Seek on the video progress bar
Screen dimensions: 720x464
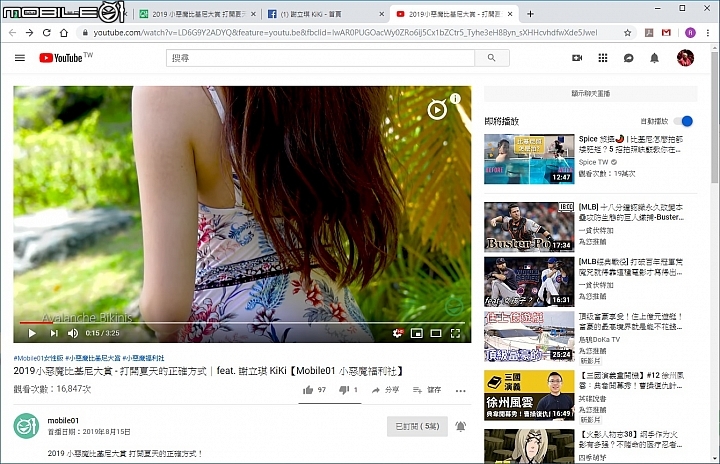[242, 323]
